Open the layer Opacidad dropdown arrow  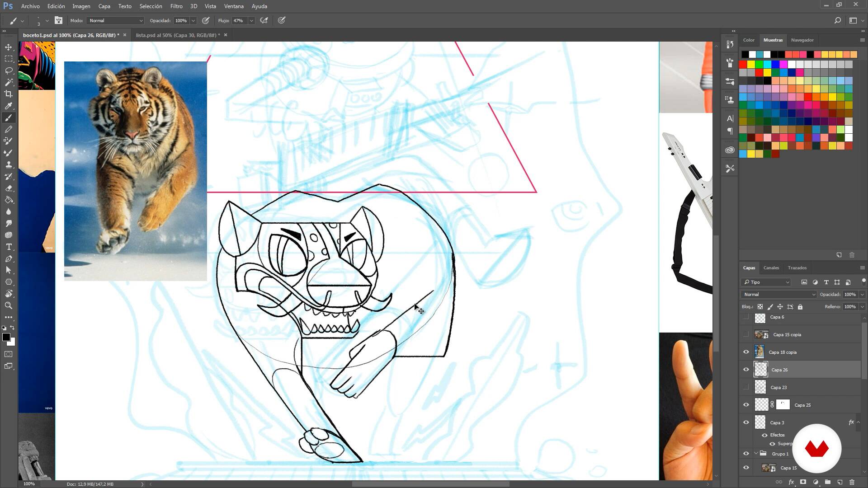pyautogui.click(x=862, y=294)
